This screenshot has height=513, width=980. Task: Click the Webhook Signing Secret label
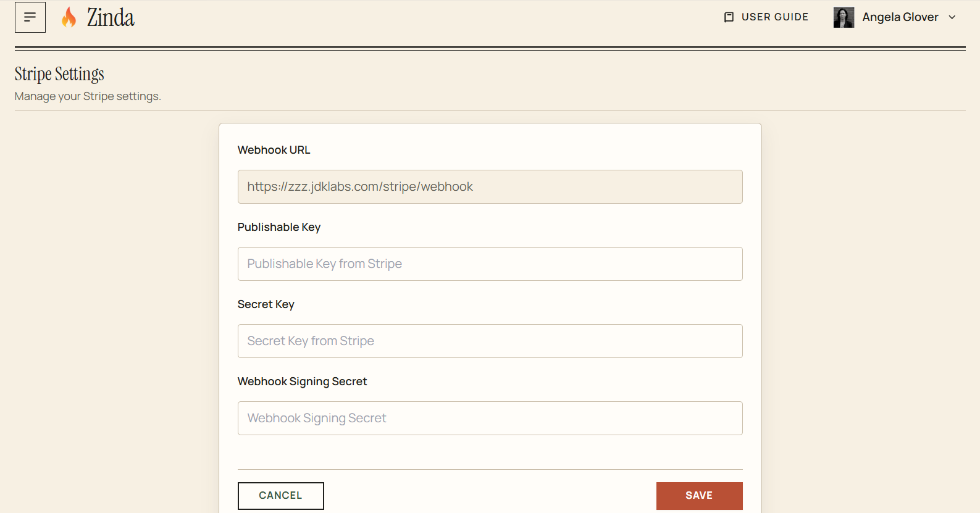303,382
